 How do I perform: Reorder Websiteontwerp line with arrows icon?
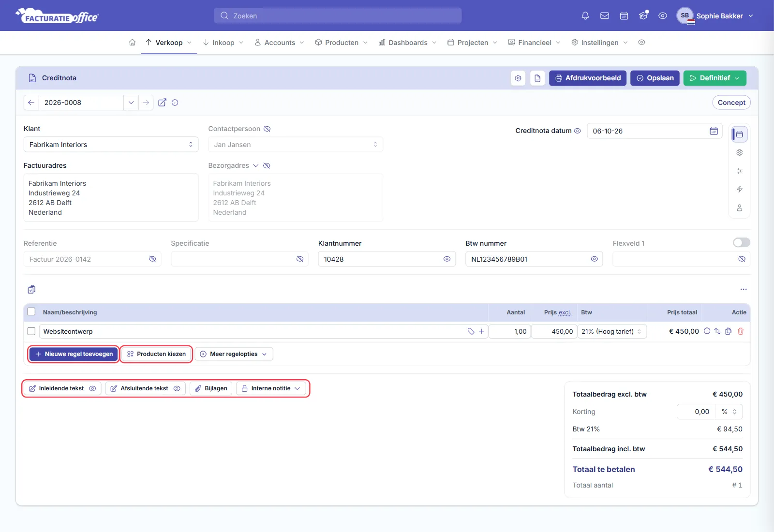pos(717,331)
